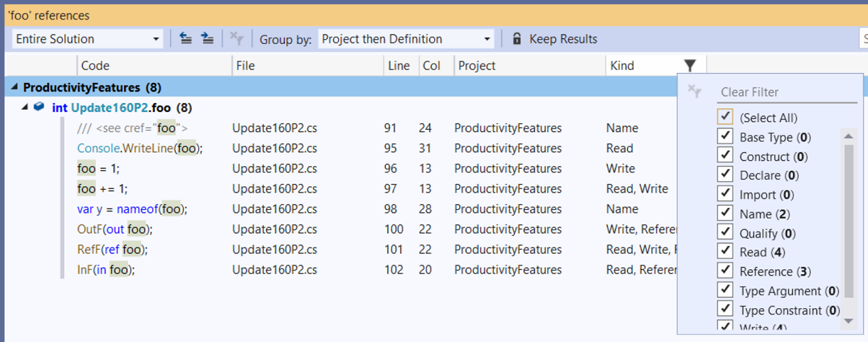868x342 pixels.
Task: Click the Clear Filter link
Action: (750, 92)
